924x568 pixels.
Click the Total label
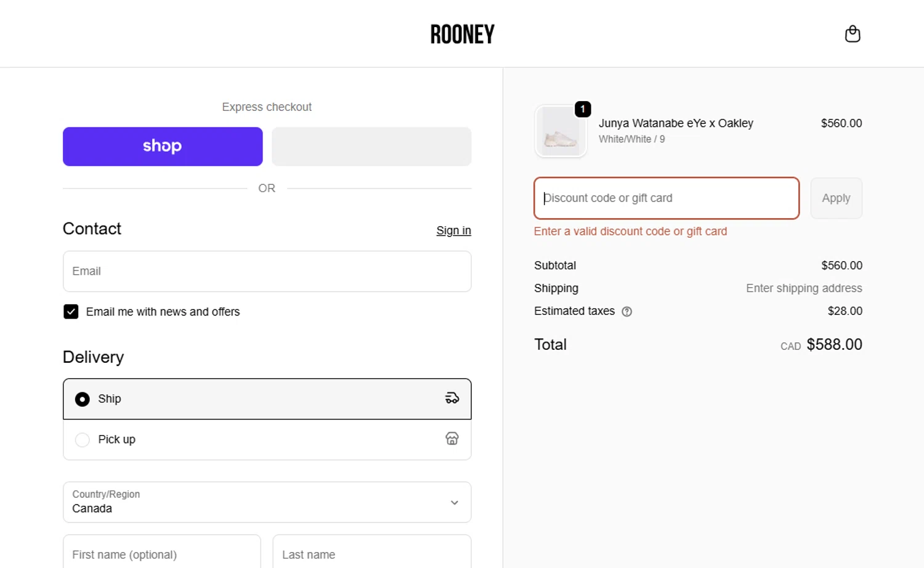[x=550, y=344]
